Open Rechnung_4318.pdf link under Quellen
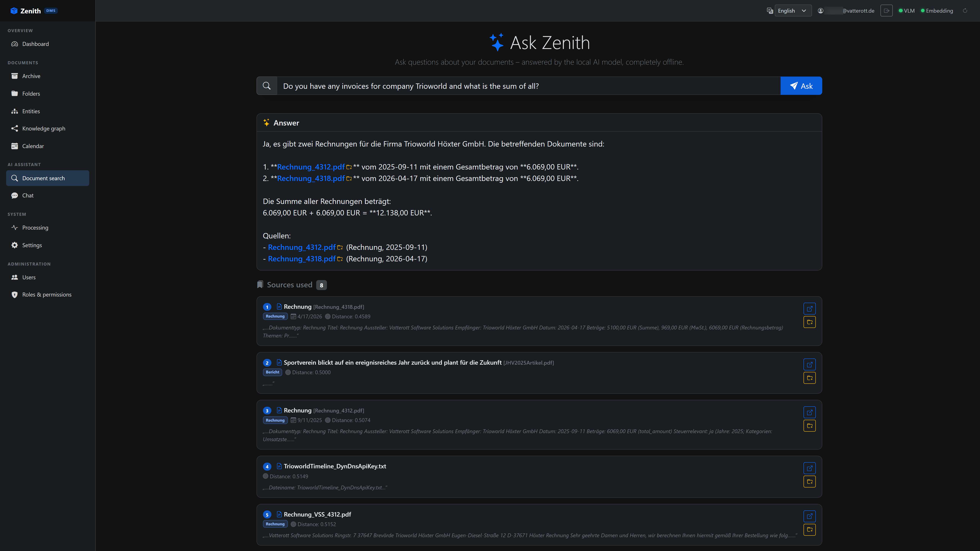The height and width of the screenshot is (551, 980). point(302,259)
